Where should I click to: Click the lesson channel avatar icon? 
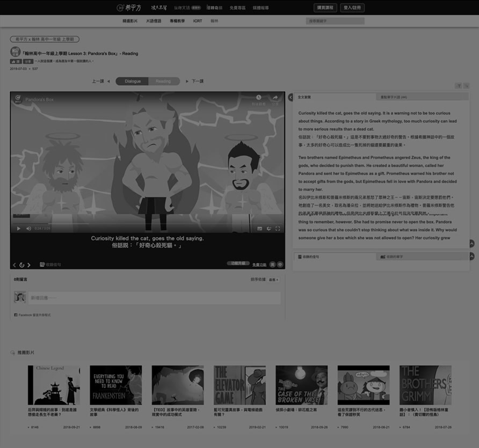15,52
